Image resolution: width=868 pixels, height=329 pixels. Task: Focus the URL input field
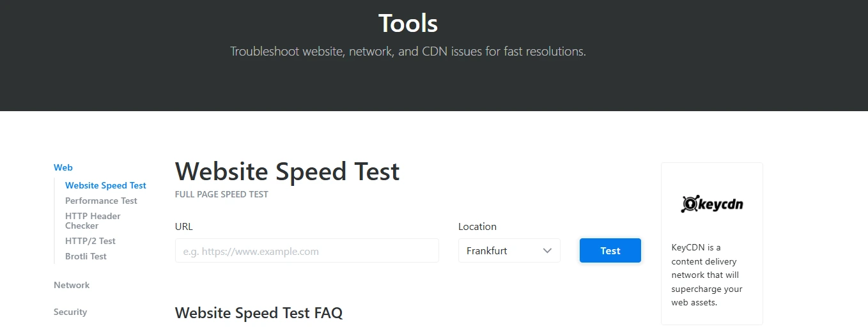307,251
